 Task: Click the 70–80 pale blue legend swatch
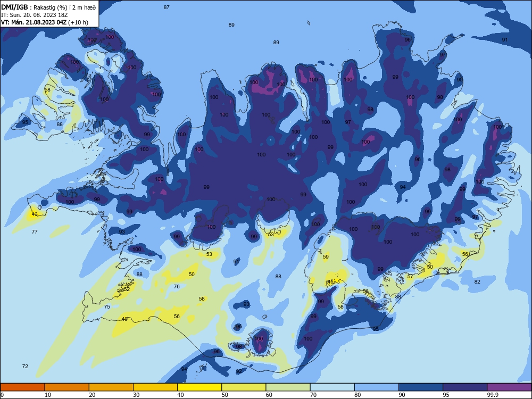(332, 387)
